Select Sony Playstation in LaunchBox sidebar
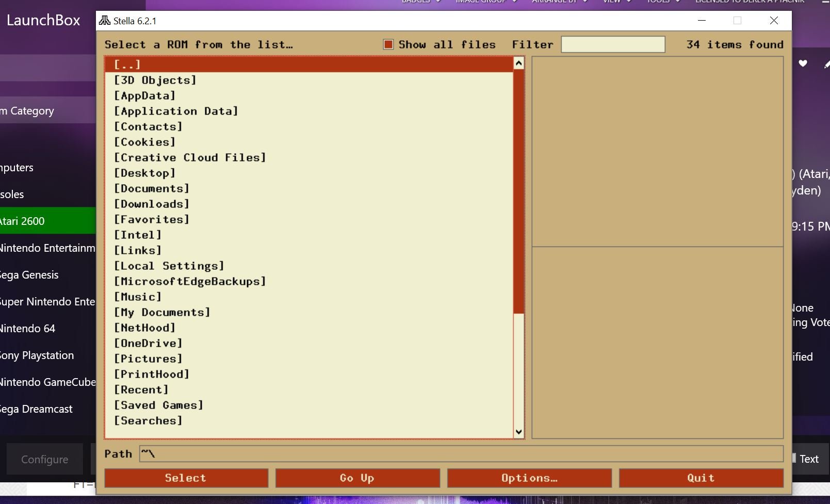This screenshot has width=830, height=504. (48, 355)
